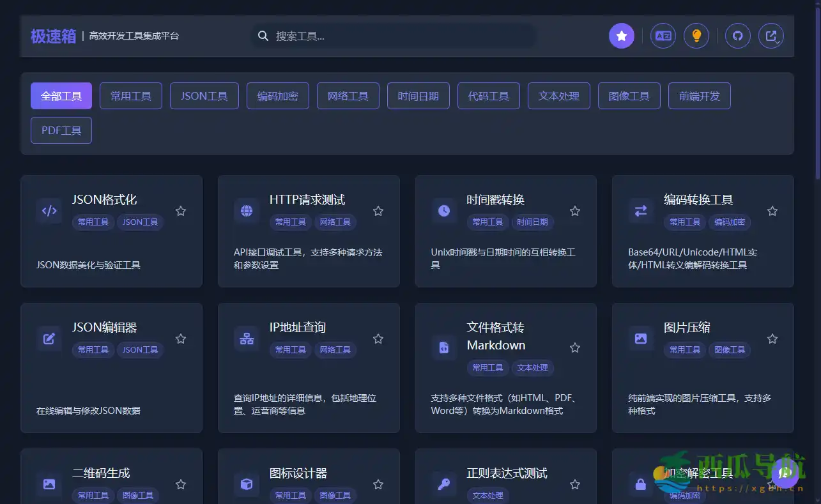Click the cube icon on 图标设计器 card
Screen dimensions: 821x504
(247, 485)
